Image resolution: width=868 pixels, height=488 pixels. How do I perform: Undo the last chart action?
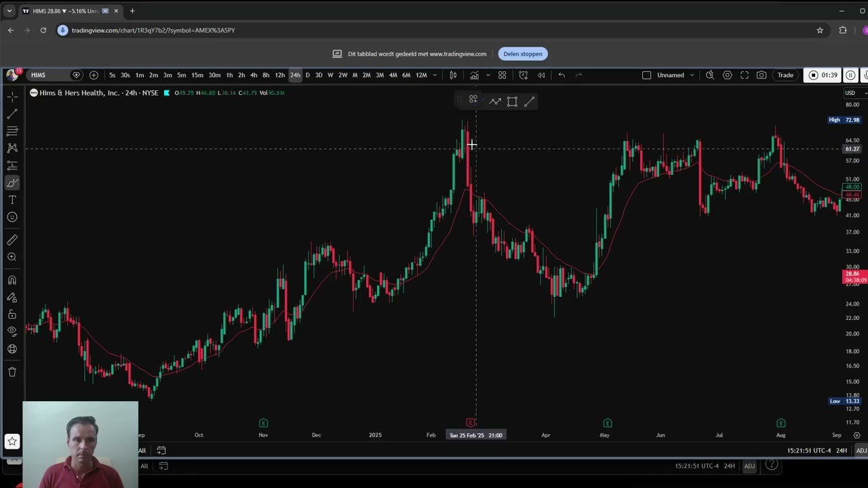tap(561, 75)
